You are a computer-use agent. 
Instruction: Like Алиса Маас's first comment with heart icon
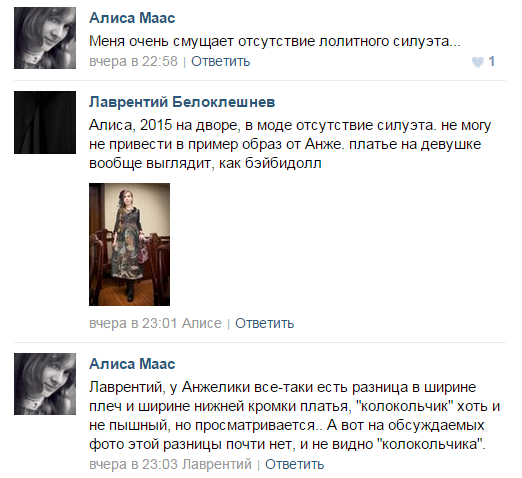coord(478,62)
